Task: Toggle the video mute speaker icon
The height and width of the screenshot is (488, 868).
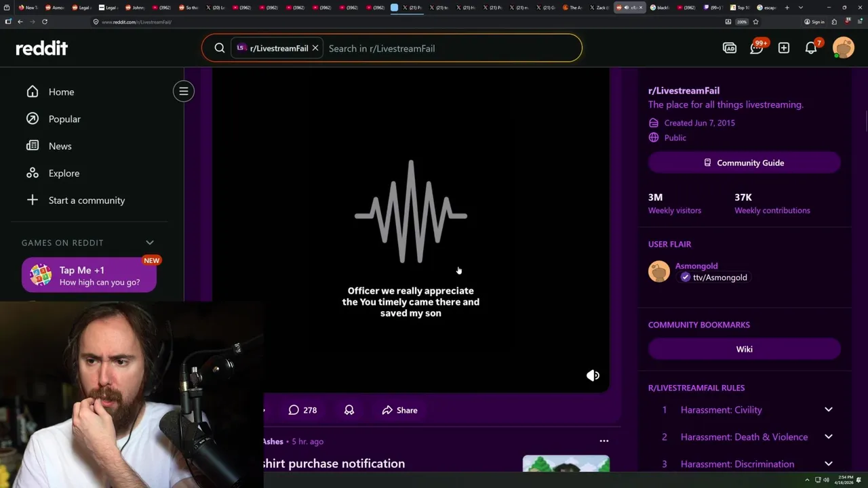Action: point(593,375)
